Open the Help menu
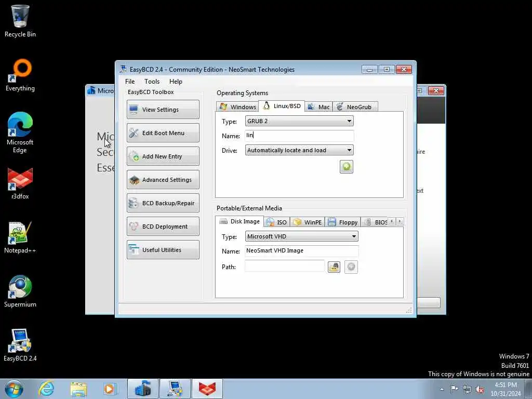The height and width of the screenshot is (399, 532). [x=176, y=82]
